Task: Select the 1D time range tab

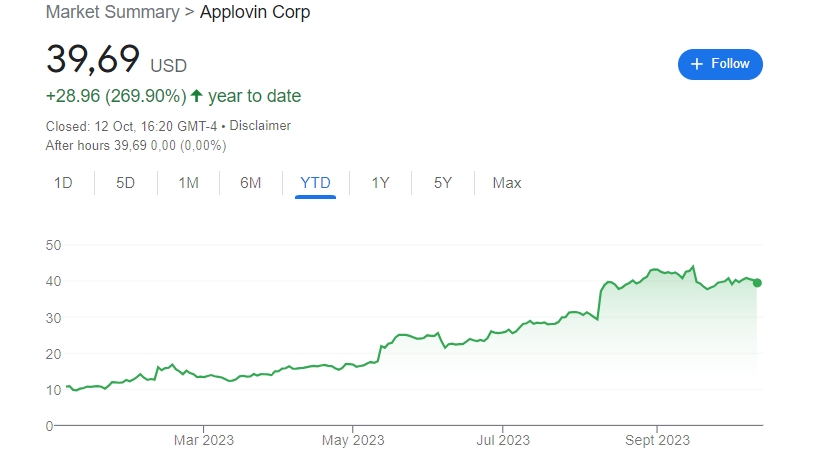Action: click(x=63, y=183)
